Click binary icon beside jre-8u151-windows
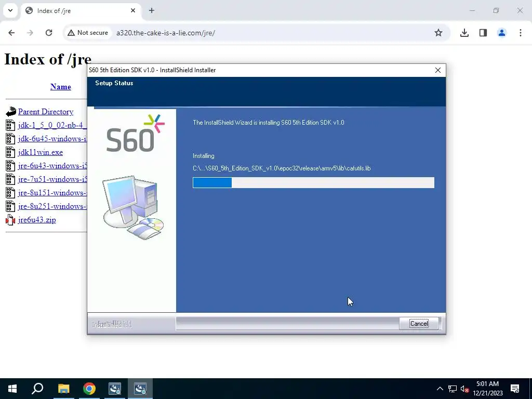Image resolution: width=532 pixels, height=399 pixels. (x=10, y=193)
